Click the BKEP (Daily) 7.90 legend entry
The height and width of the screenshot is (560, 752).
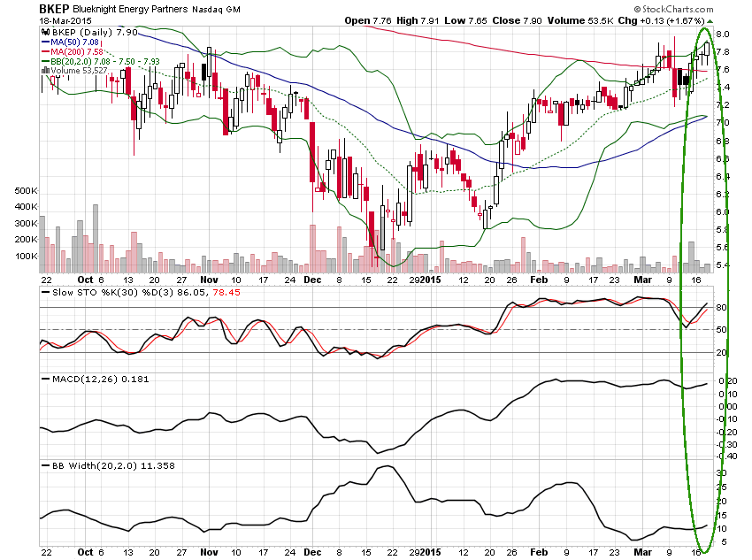pos(95,32)
